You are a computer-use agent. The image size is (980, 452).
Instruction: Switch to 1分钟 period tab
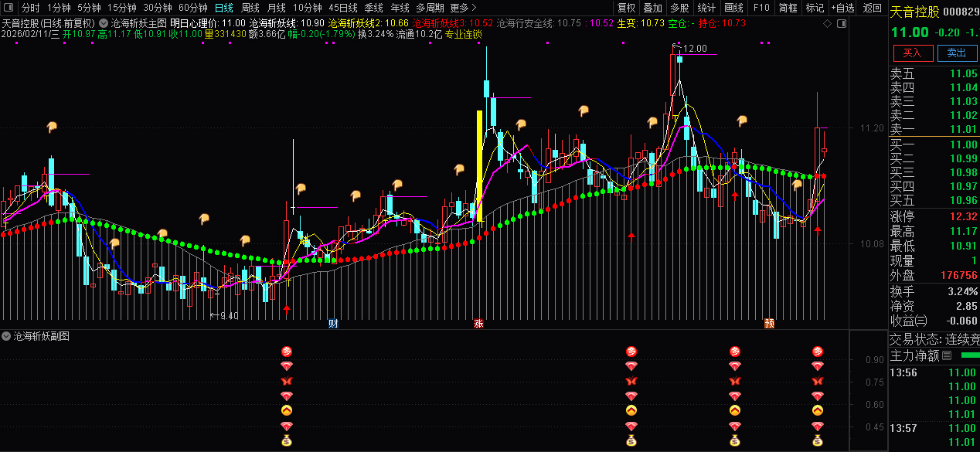[x=59, y=8]
